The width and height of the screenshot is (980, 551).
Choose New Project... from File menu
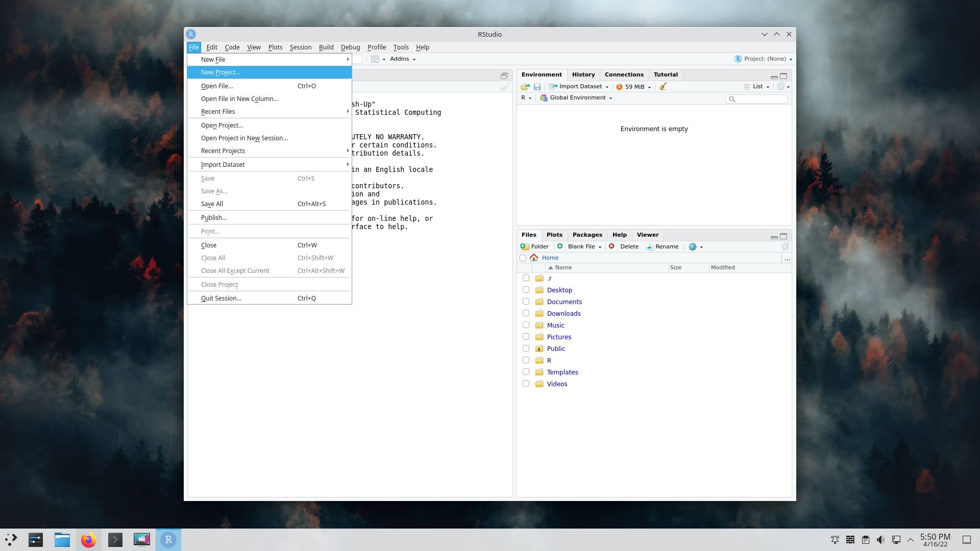220,72
